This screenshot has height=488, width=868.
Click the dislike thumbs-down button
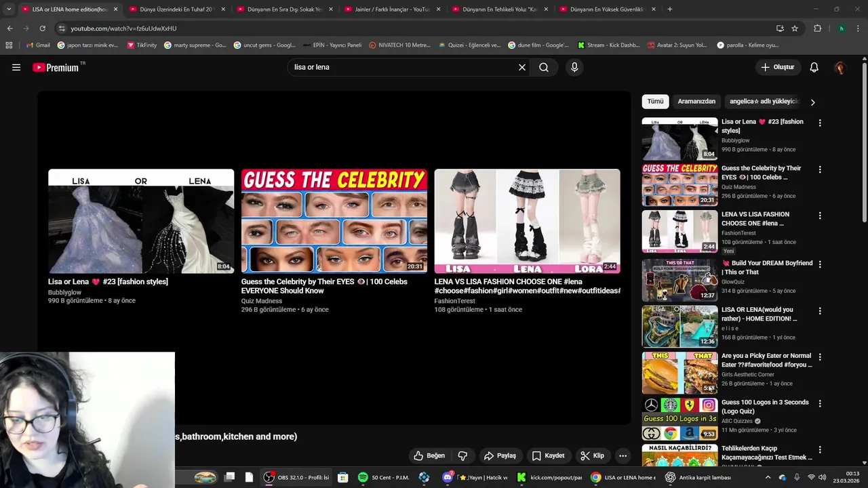point(463,455)
